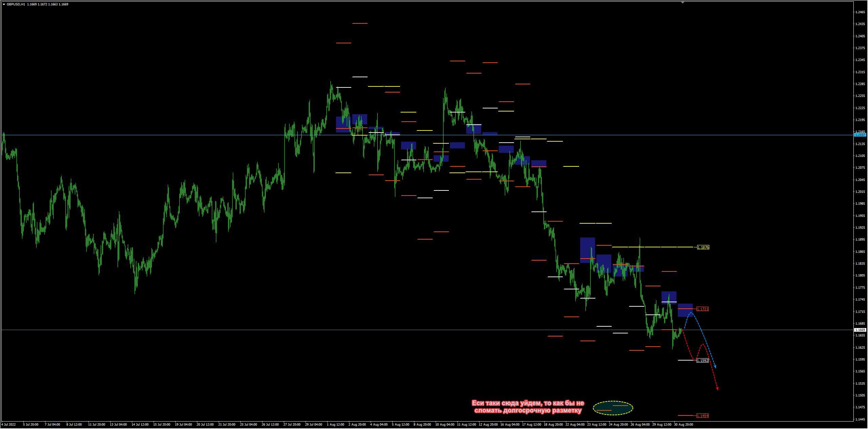Screen dimensions: 868x429
Task: Select the dashed yellow ellipse object
Action: pos(613,408)
